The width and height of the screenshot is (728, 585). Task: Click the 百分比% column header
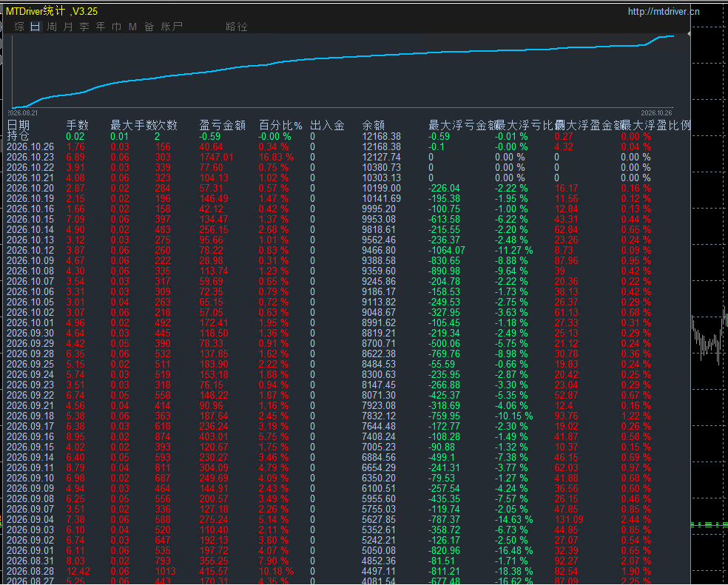click(x=280, y=126)
